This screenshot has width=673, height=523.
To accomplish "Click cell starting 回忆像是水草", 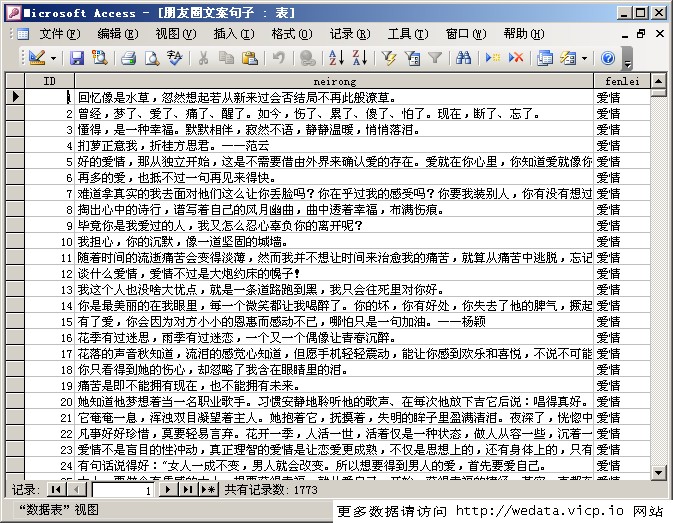I will tap(334, 97).
